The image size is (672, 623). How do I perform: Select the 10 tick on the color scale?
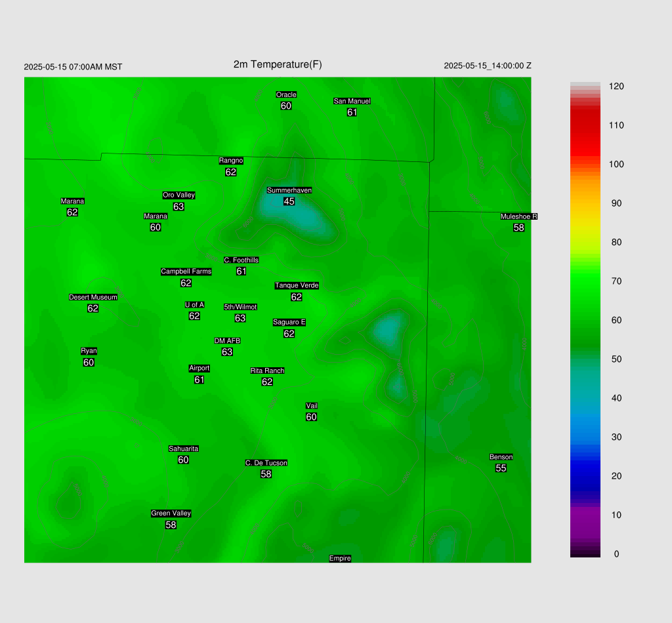[x=616, y=515]
